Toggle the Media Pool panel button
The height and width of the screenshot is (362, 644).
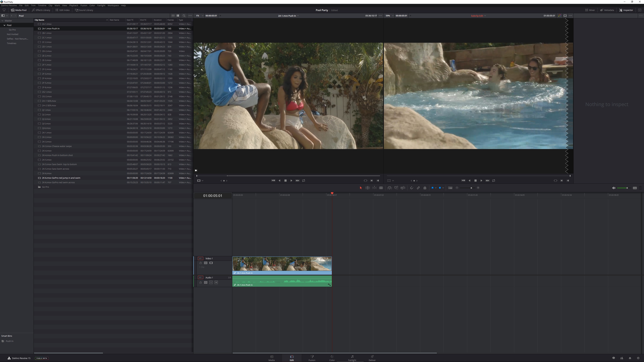(x=19, y=10)
